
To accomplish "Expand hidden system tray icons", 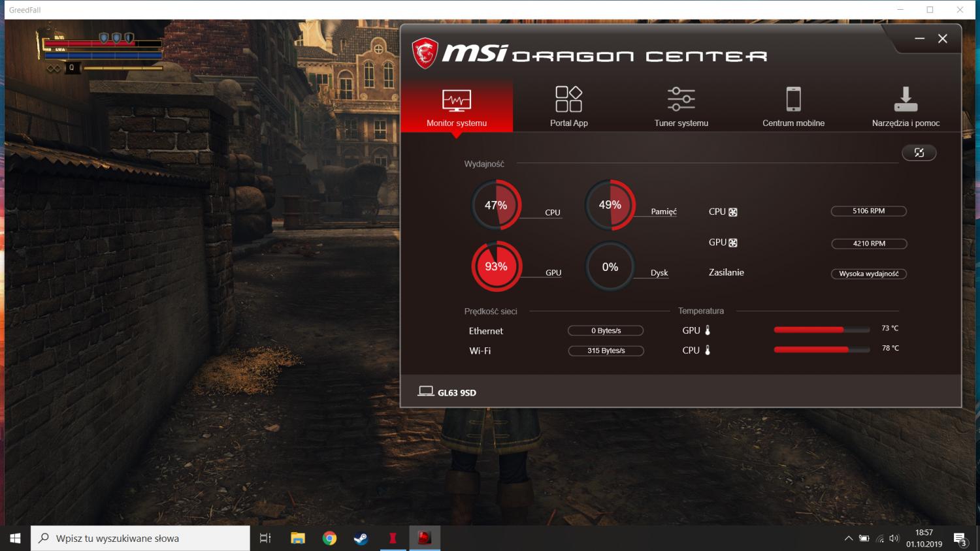I will pos(848,539).
